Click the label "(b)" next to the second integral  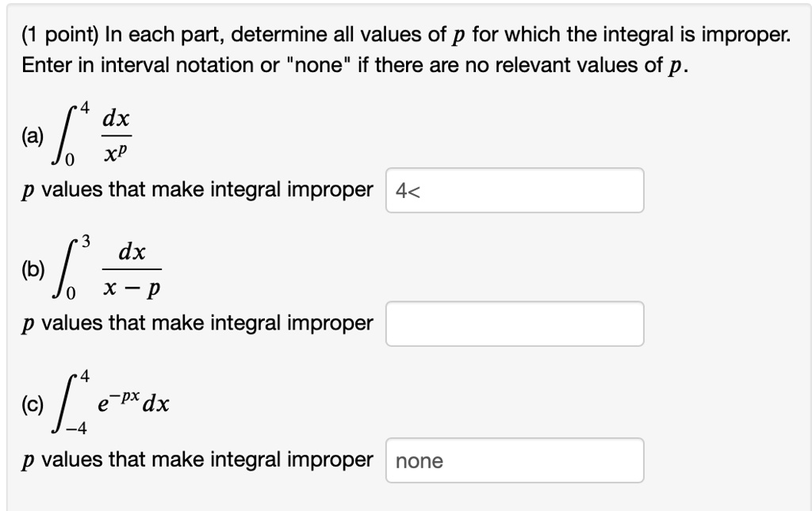click(33, 269)
